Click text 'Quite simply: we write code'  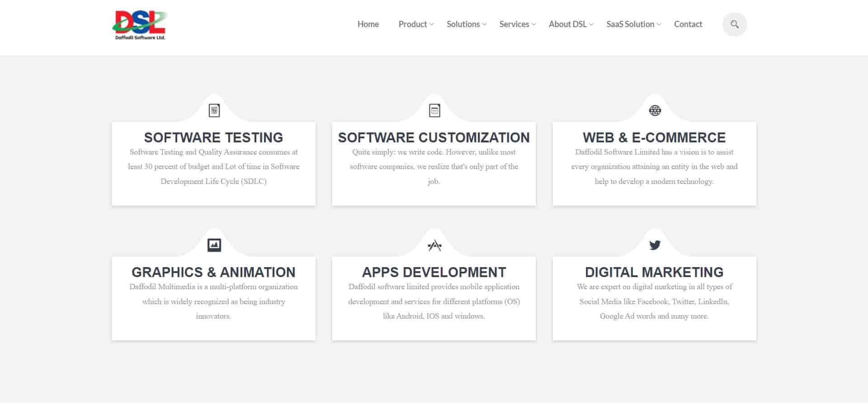396,152
